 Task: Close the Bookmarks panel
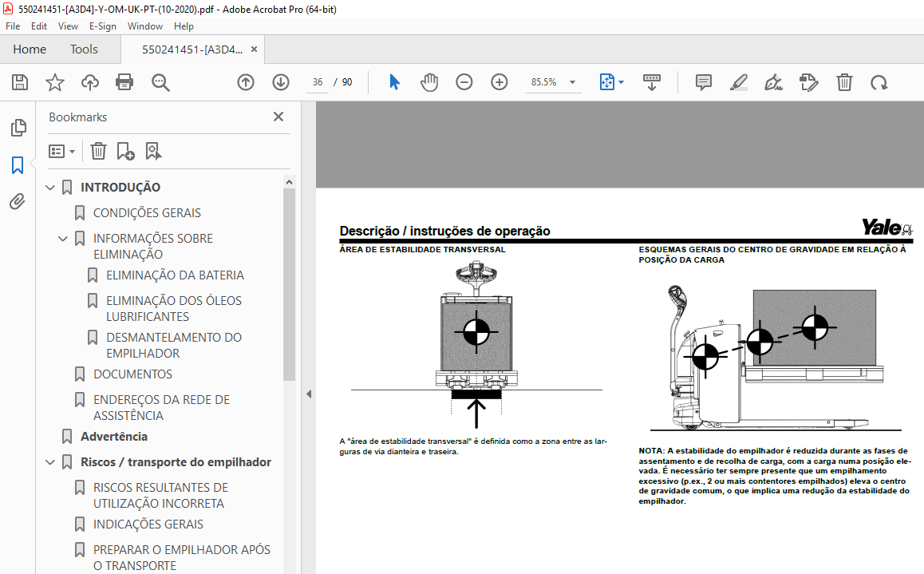[278, 117]
